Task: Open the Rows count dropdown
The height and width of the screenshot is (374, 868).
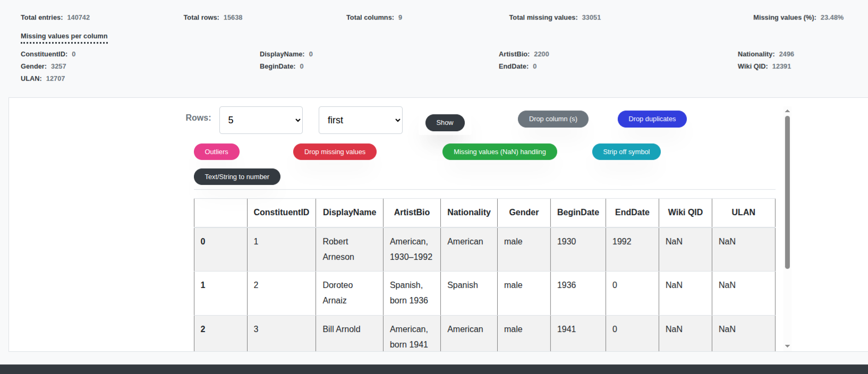Action: coord(261,120)
